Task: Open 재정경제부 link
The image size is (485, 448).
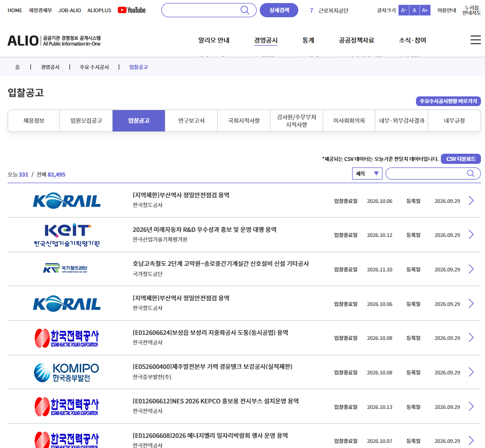Action: tap(40, 10)
